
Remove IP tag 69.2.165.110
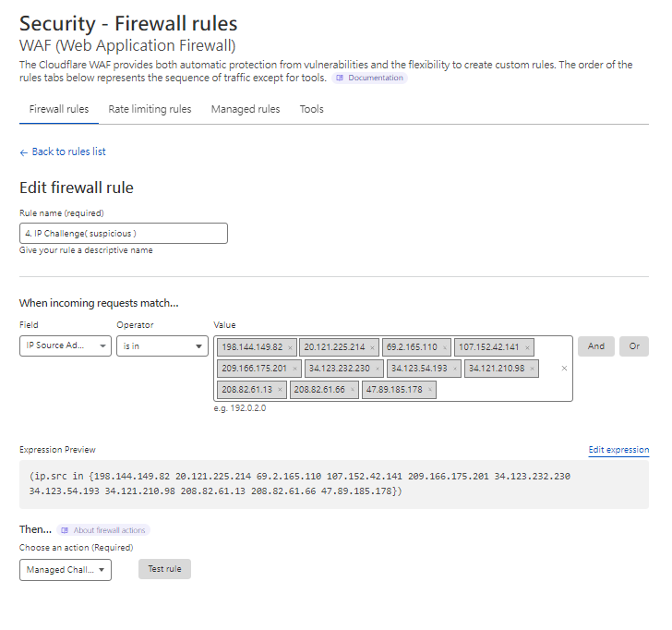pyautogui.click(x=445, y=347)
